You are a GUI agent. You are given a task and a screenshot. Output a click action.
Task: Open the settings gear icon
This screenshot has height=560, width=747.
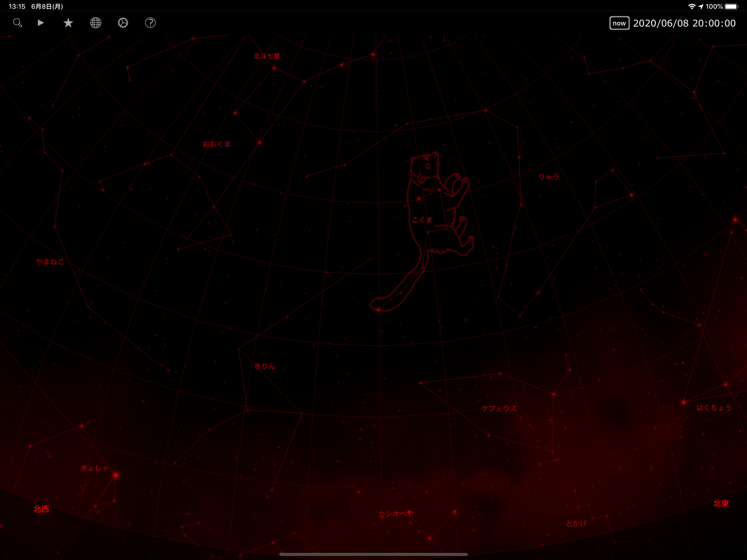[123, 23]
